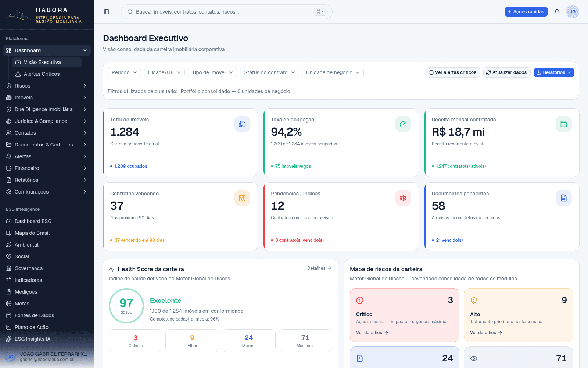Open Plano de Ação menu item
The image size is (588, 368).
(47, 327)
